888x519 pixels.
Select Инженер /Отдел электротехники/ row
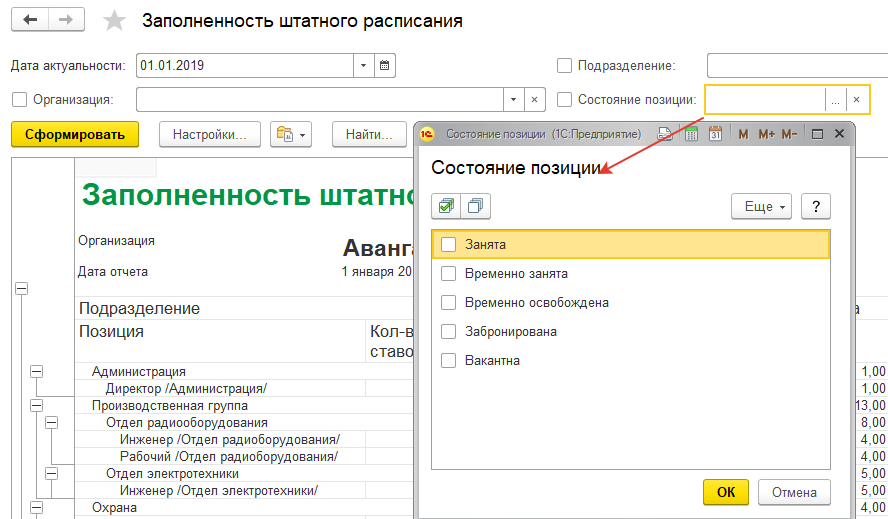click(x=219, y=491)
